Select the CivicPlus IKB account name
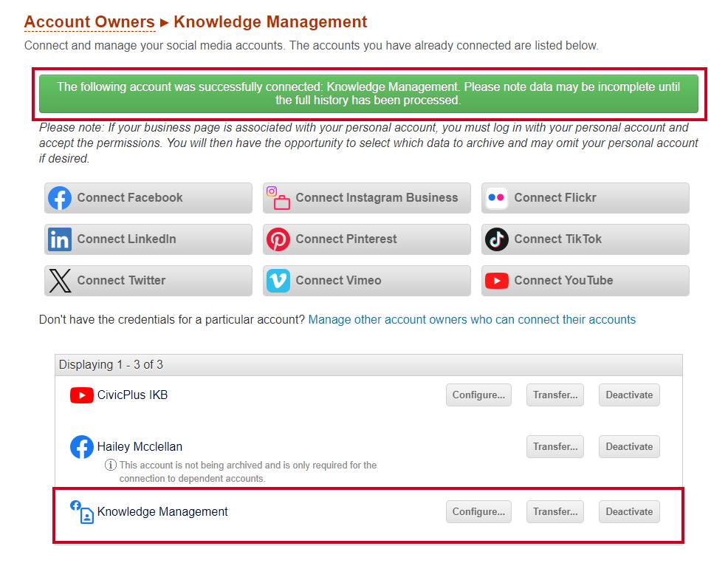This screenshot has width=728, height=566. pyautogui.click(x=132, y=395)
